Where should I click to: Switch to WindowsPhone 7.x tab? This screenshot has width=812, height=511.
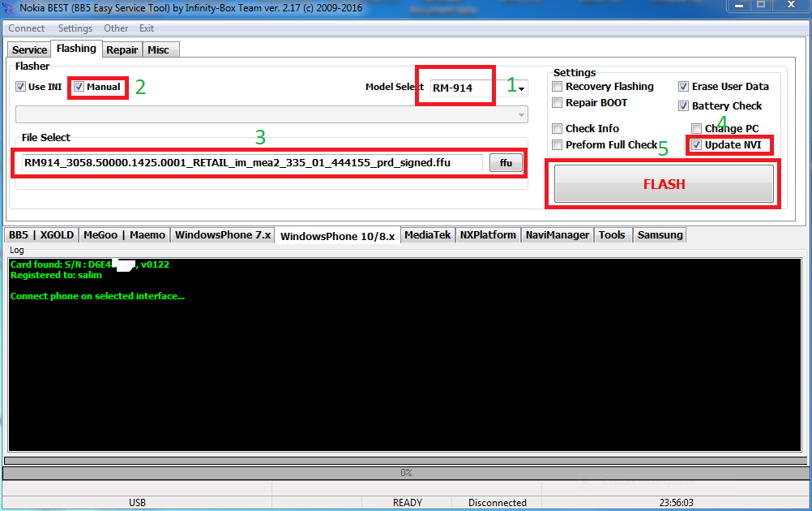[223, 234]
